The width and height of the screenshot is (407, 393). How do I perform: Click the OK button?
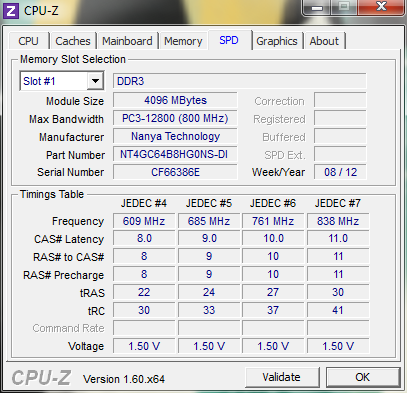point(363,377)
